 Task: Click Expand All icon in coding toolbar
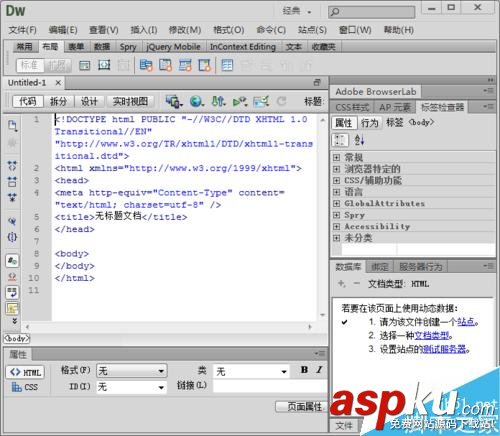12,198
